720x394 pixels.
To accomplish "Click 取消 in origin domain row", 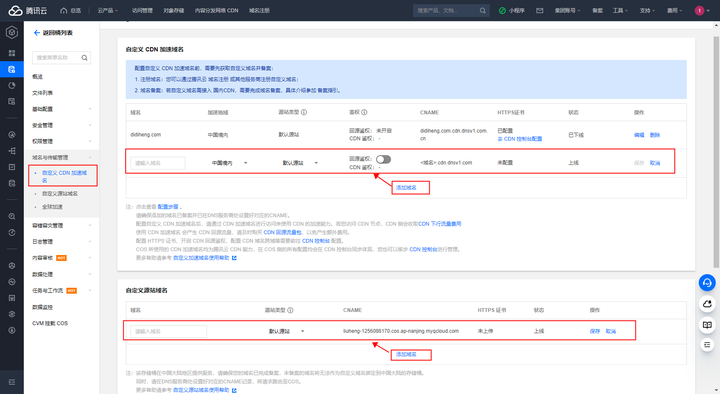I will pos(611,331).
